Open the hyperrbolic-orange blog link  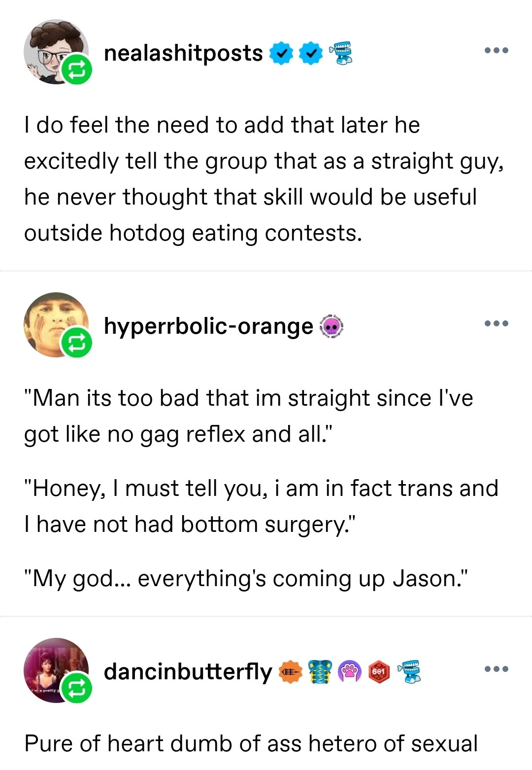click(x=208, y=326)
